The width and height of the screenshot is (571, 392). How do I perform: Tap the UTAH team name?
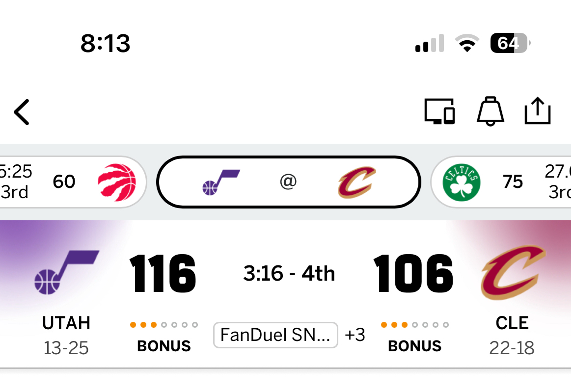pyautogui.click(x=66, y=323)
